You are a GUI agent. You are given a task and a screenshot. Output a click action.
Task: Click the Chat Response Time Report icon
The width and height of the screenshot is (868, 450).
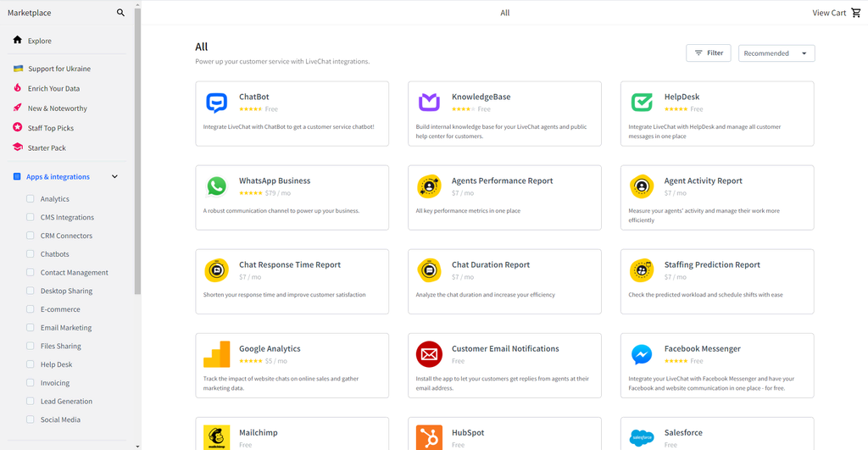click(216, 270)
